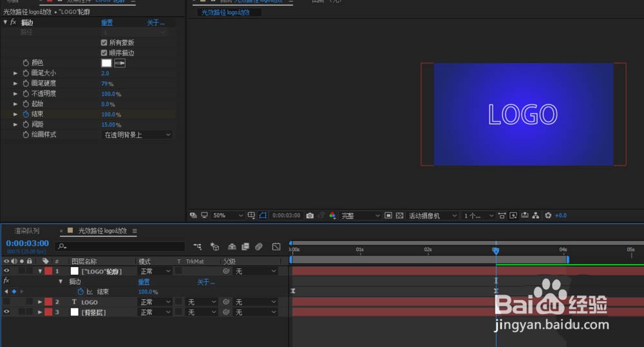Image resolution: width=644 pixels, height=347 pixels.
Task: Hide the "LOGO"轮廓 layer with eye icon
Action: (6, 270)
